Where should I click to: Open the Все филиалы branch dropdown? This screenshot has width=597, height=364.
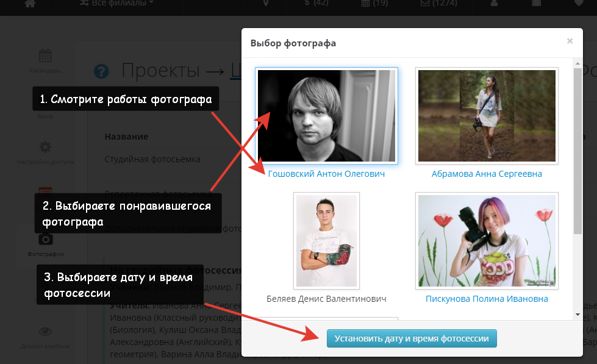tap(116, 3)
